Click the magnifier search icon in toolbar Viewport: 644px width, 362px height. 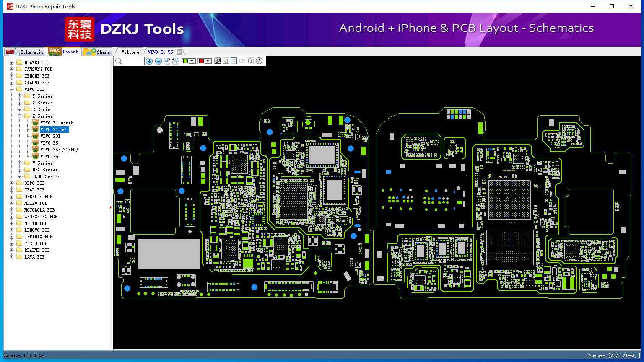click(x=119, y=61)
